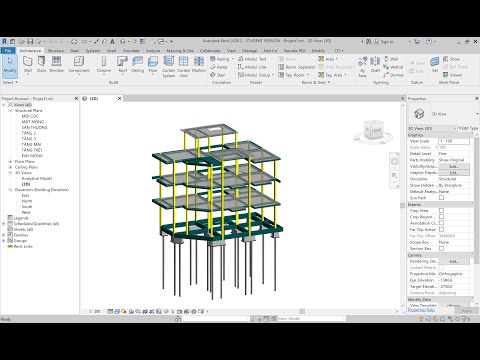The image size is (480, 360).
Task: Pick the Column tool
Action: pyautogui.click(x=104, y=64)
